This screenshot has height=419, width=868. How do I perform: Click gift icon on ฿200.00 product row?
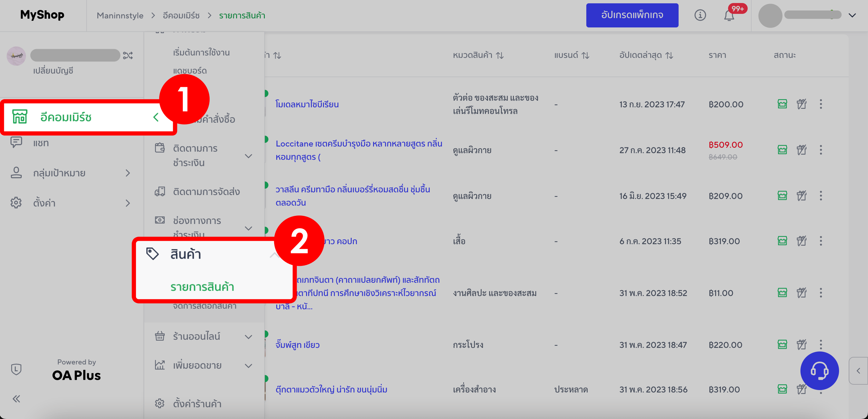(802, 104)
